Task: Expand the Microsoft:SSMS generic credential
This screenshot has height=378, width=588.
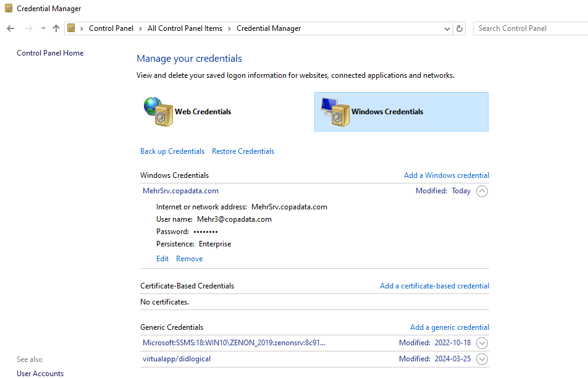Action: (x=482, y=343)
